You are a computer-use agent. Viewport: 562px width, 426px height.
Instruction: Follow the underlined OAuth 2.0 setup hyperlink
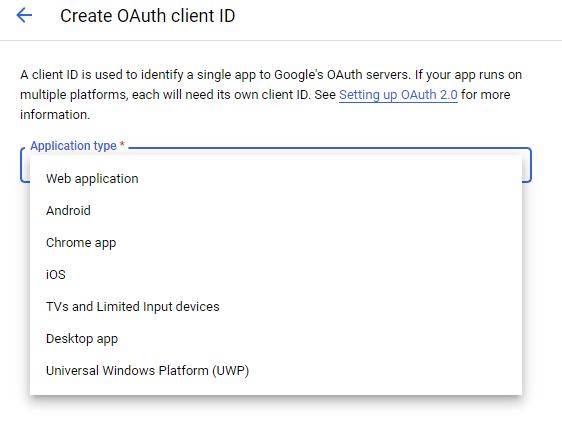point(398,95)
